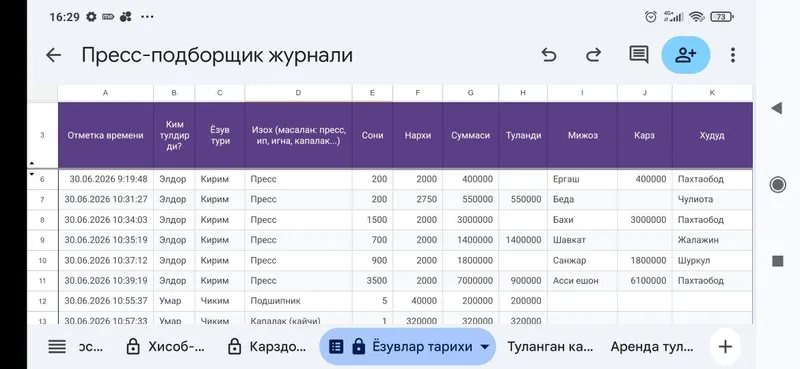The image size is (800, 369).
Task: Select the Карз header cell
Action: (645, 135)
